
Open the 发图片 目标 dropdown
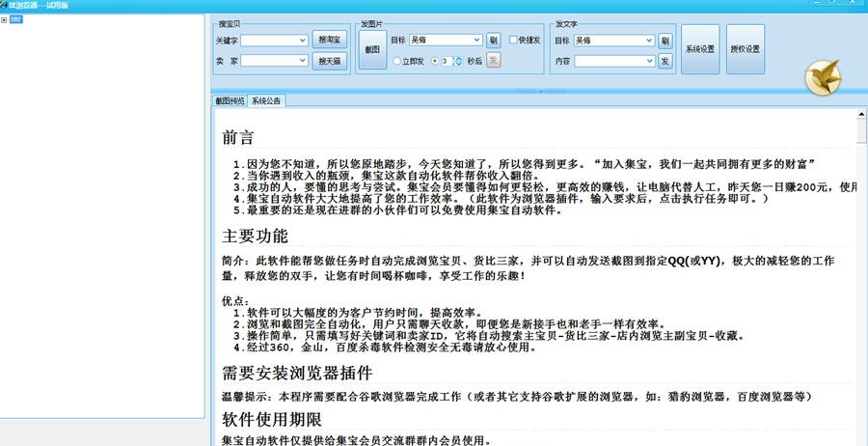tap(477, 40)
